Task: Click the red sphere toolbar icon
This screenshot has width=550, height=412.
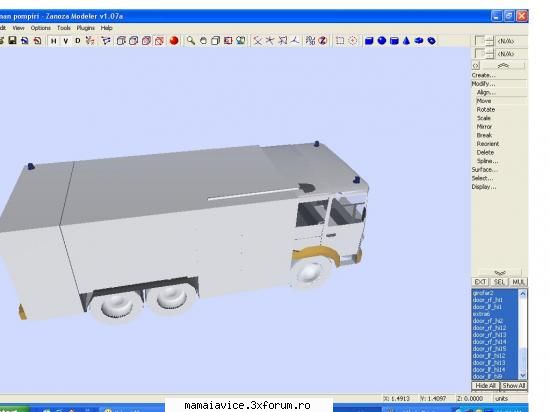Action: 174,41
